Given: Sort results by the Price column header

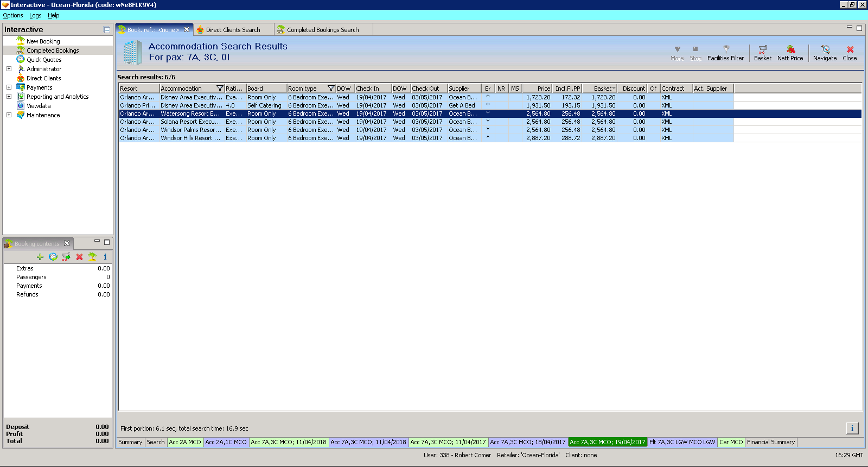Looking at the screenshot, I should (x=537, y=89).
